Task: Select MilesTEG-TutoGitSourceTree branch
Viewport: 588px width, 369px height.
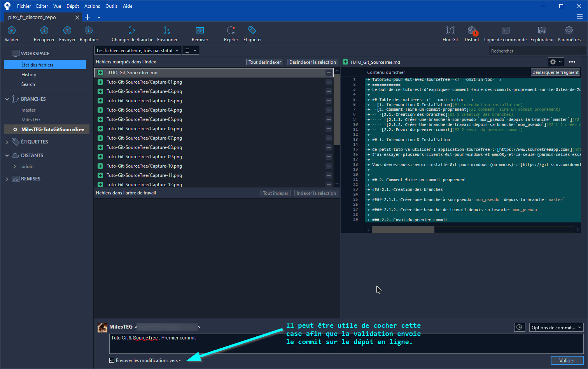Action: click(47, 129)
